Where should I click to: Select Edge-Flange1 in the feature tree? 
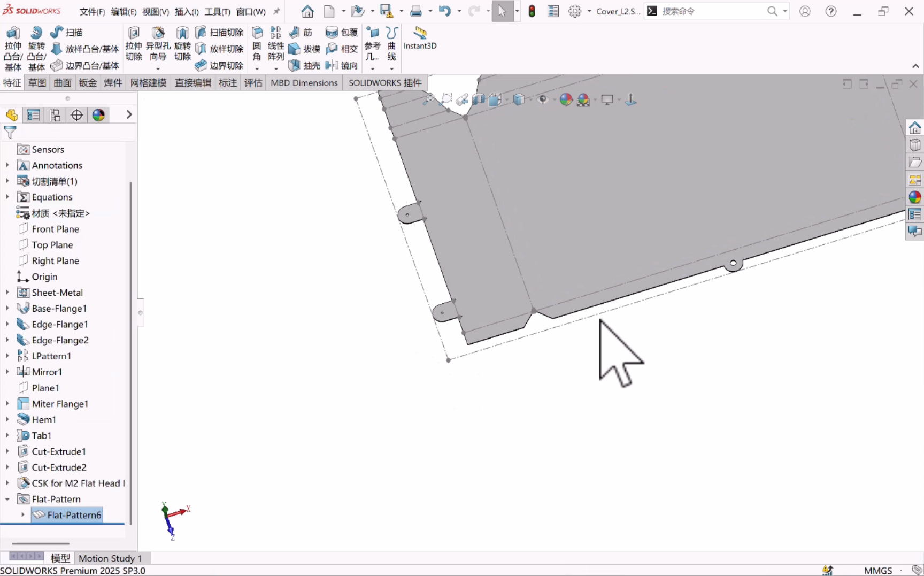(x=60, y=324)
